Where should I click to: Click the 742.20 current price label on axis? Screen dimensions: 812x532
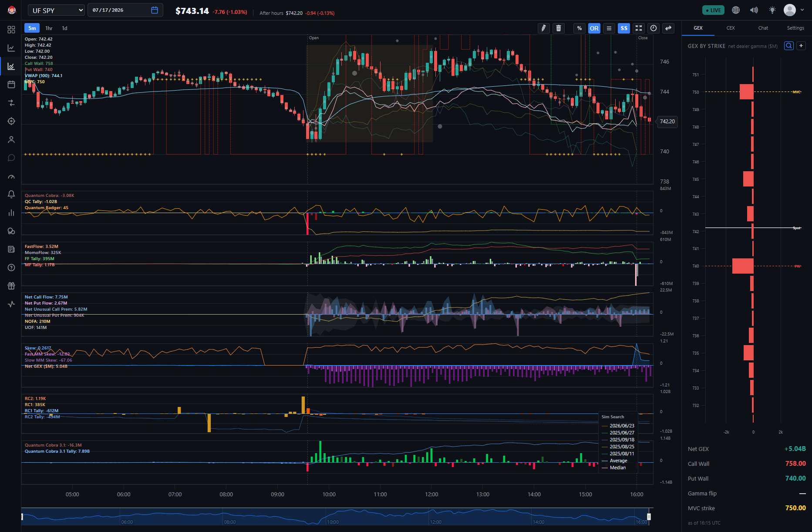pyautogui.click(x=667, y=122)
